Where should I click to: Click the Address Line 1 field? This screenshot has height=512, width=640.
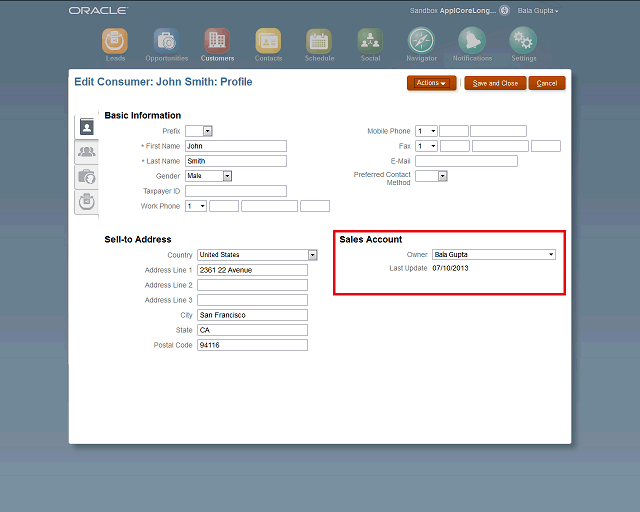tap(253, 270)
